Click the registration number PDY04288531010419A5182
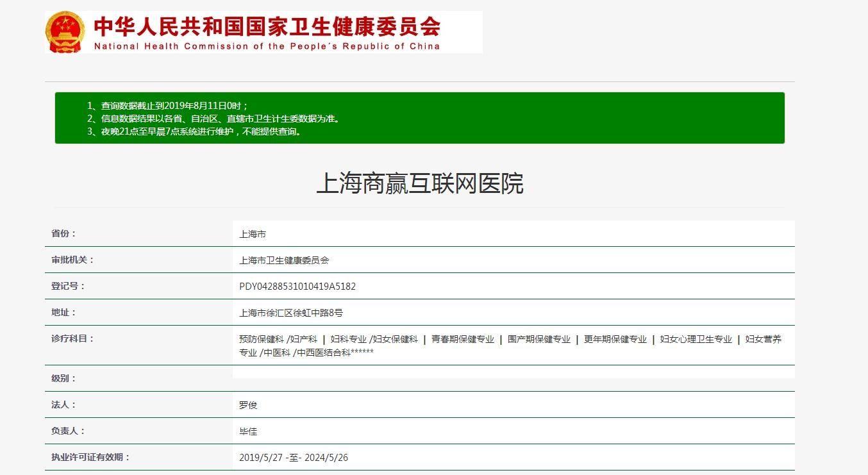The height and width of the screenshot is (475, 868). [297, 287]
